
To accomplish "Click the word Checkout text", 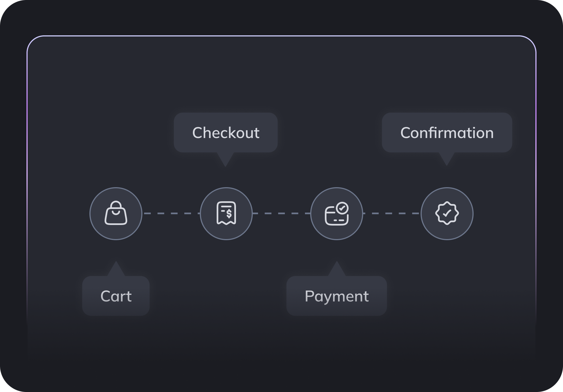I will [x=226, y=133].
